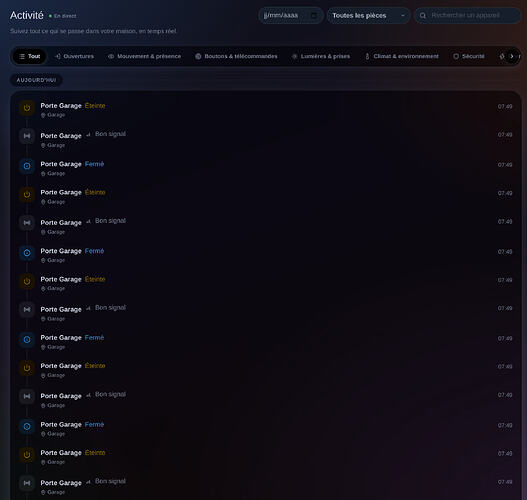
Task: Filter by Lumières & prises
Action: pos(321,56)
